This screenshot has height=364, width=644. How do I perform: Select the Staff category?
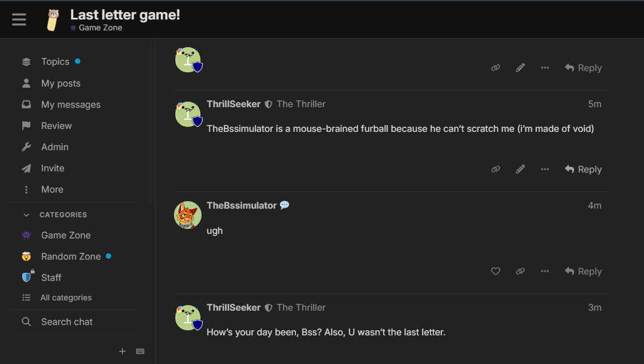51,278
